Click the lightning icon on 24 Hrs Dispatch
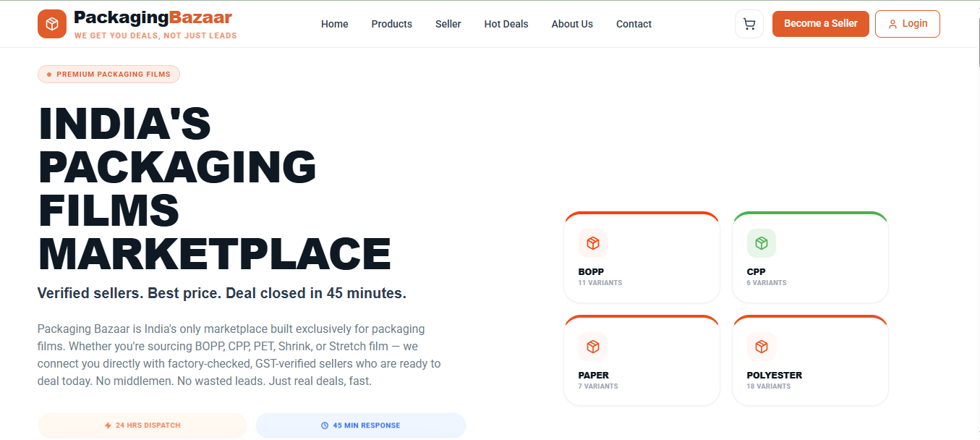 (x=108, y=426)
